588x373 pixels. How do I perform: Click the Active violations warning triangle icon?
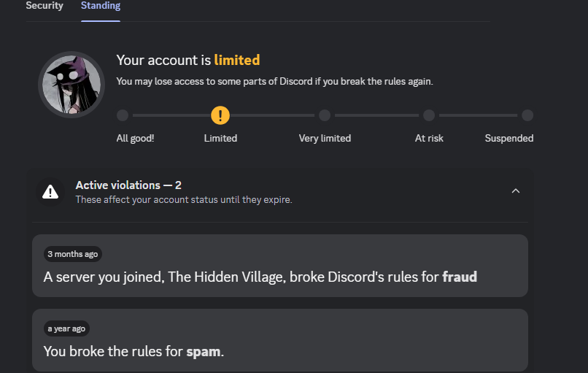pyautogui.click(x=50, y=192)
